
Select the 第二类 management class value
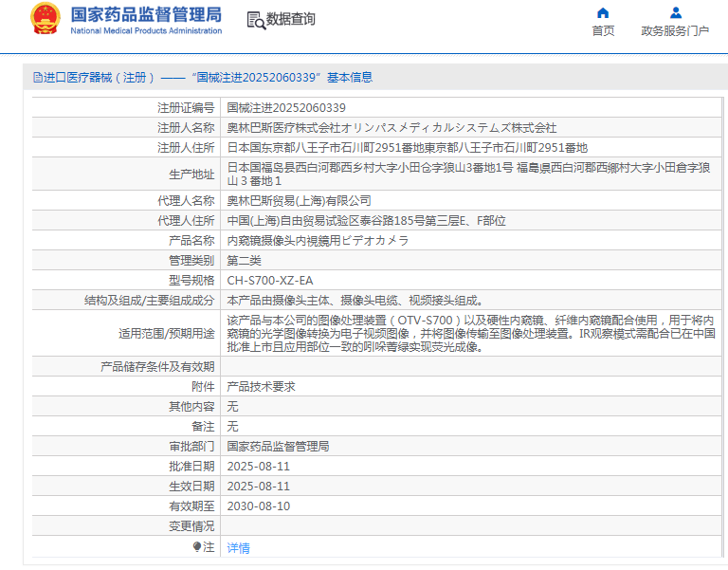click(245, 261)
